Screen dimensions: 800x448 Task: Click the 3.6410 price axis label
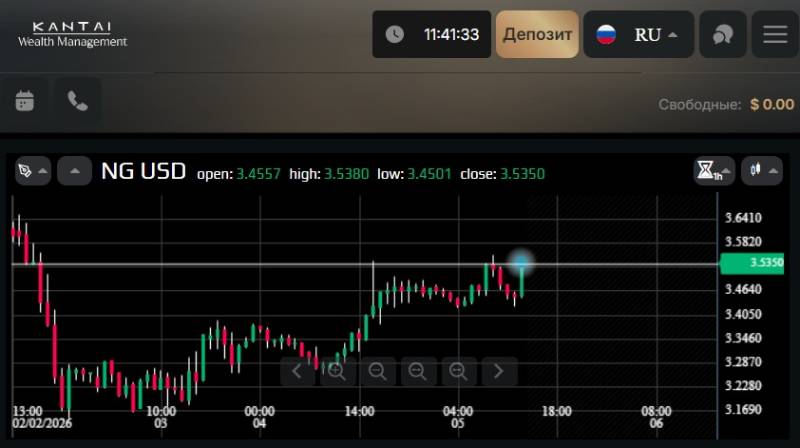(743, 218)
